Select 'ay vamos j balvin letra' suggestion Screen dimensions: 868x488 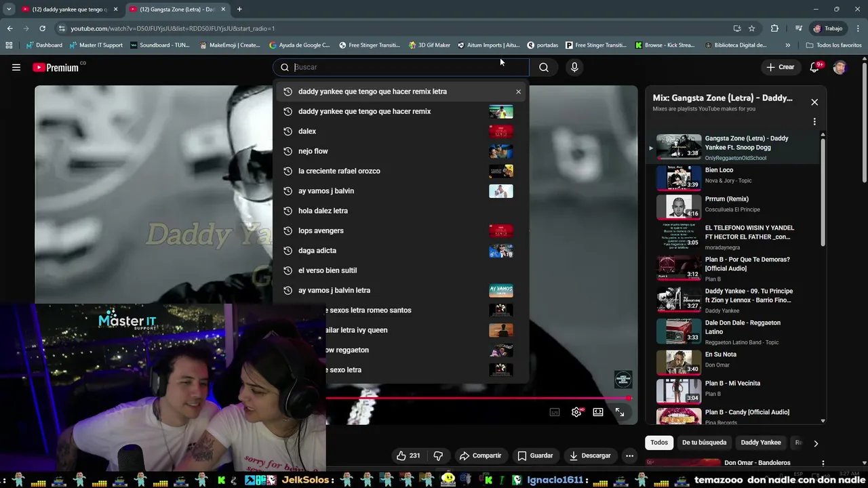click(x=401, y=290)
